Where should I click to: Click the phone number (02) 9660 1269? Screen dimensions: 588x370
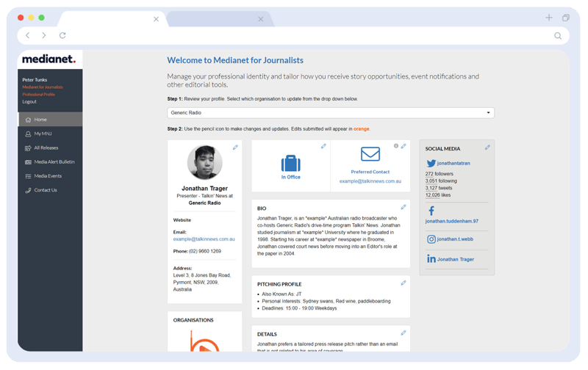coord(205,251)
